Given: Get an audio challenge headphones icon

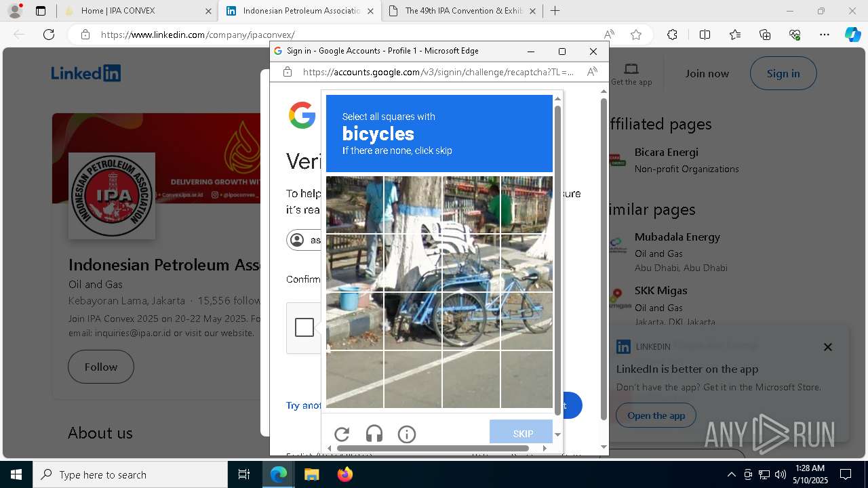Looking at the screenshot, I should (374, 434).
